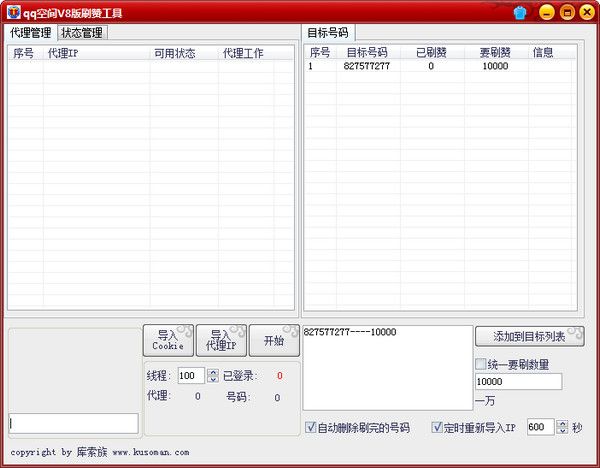Click the 导入代理IP button
Image resolution: width=600 pixels, height=468 pixels.
point(221,341)
